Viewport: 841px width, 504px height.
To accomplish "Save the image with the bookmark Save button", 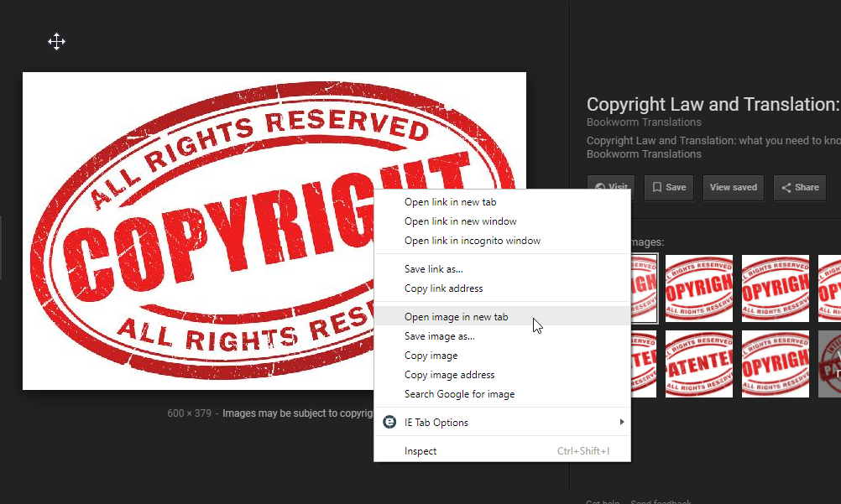I will (x=669, y=188).
